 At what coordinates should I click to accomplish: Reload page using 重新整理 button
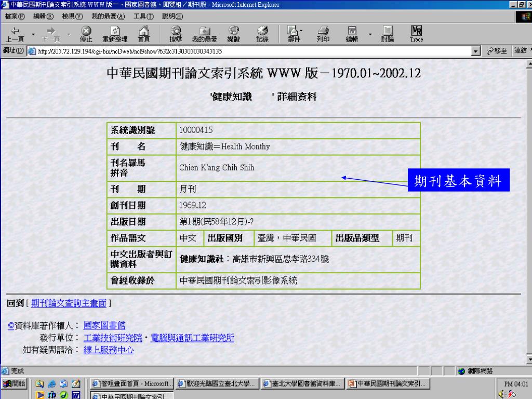(115, 34)
